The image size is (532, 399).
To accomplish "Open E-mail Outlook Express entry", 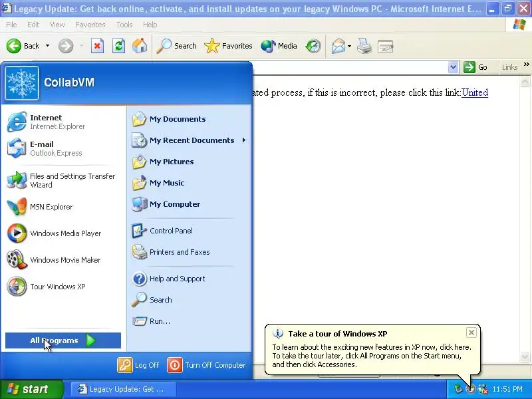I will tap(63, 148).
